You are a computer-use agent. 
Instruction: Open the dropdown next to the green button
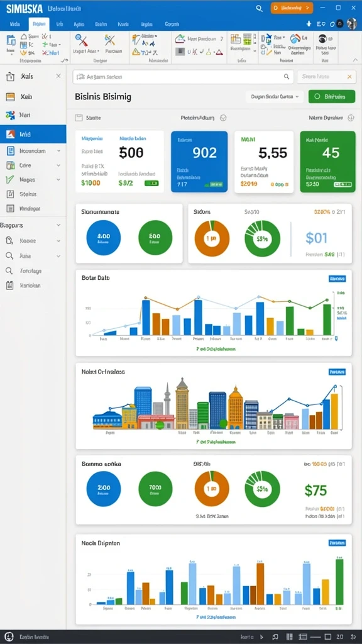(274, 96)
